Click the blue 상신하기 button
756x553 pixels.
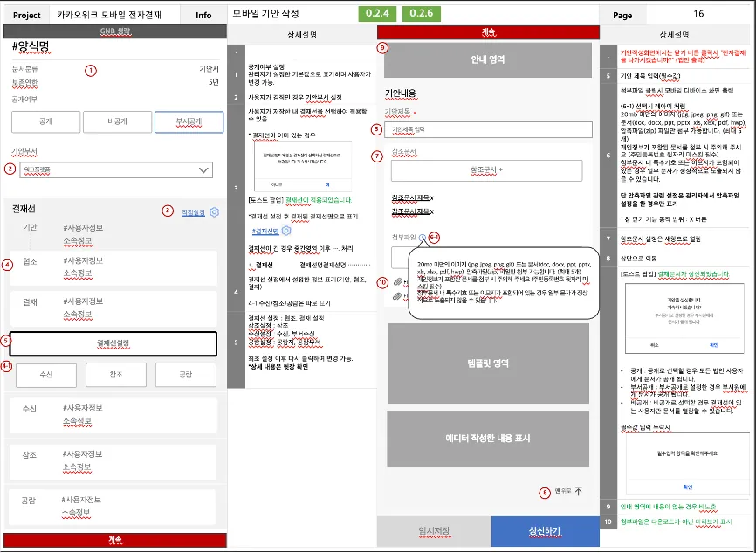point(546,531)
